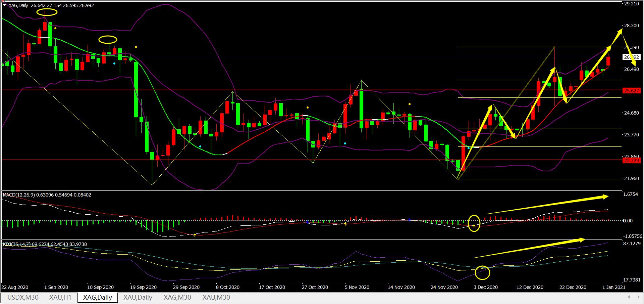This screenshot has width=644, height=304.
Task: Click the current price marker 26.992 on axis
Action: pos(631,57)
